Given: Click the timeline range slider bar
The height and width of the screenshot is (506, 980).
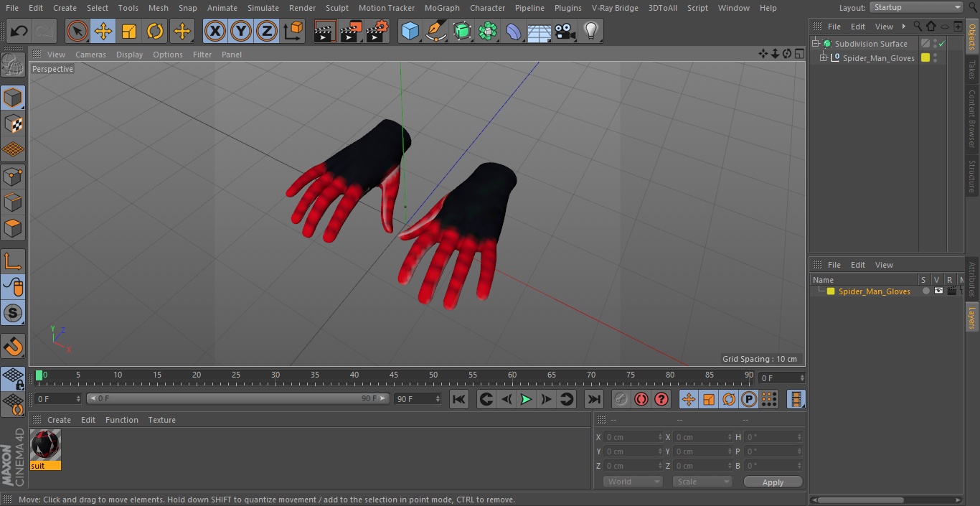Looking at the screenshot, I should pyautogui.click(x=238, y=398).
